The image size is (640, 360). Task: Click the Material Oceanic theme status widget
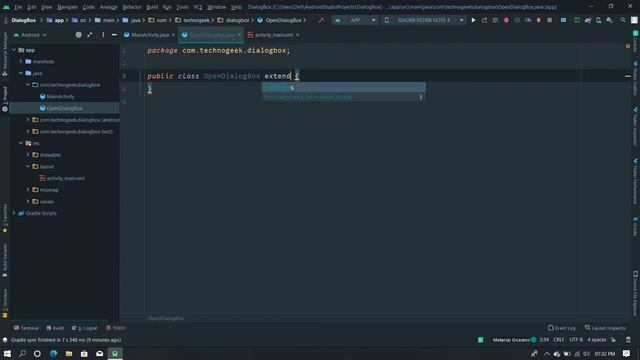[514, 340]
